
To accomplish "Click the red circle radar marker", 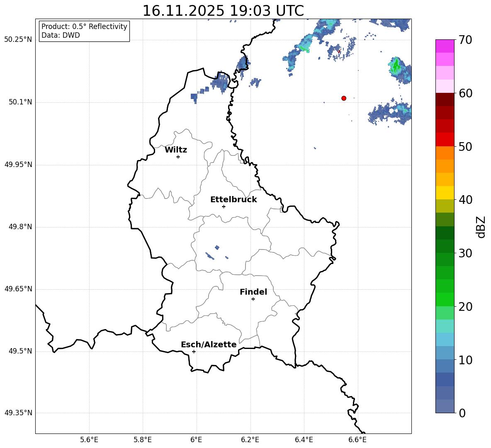I will click(x=344, y=98).
